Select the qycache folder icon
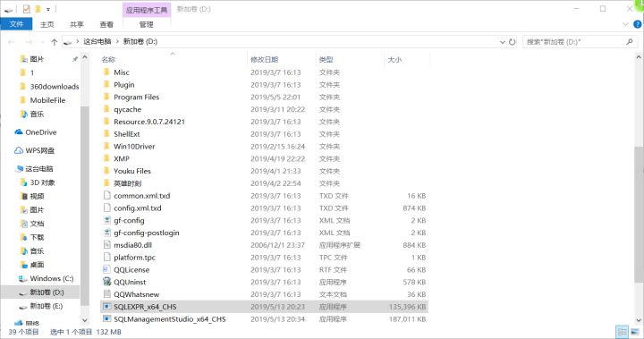Image resolution: width=644 pixels, height=339 pixels. coord(106,109)
